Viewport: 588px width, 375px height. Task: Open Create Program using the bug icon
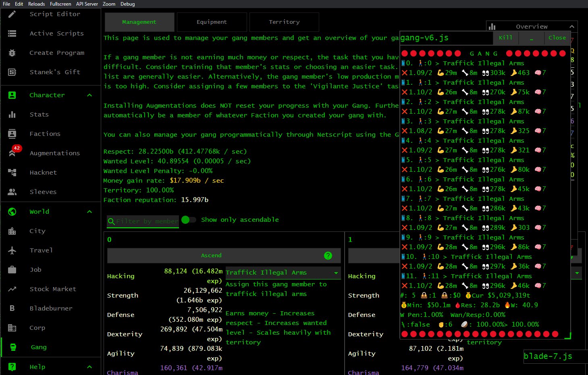[x=12, y=53]
